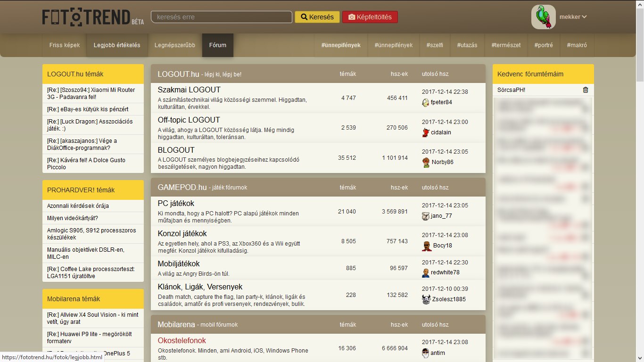Open the Allview X4 Soul Vision topic
The image size is (644, 362).
[93, 318]
